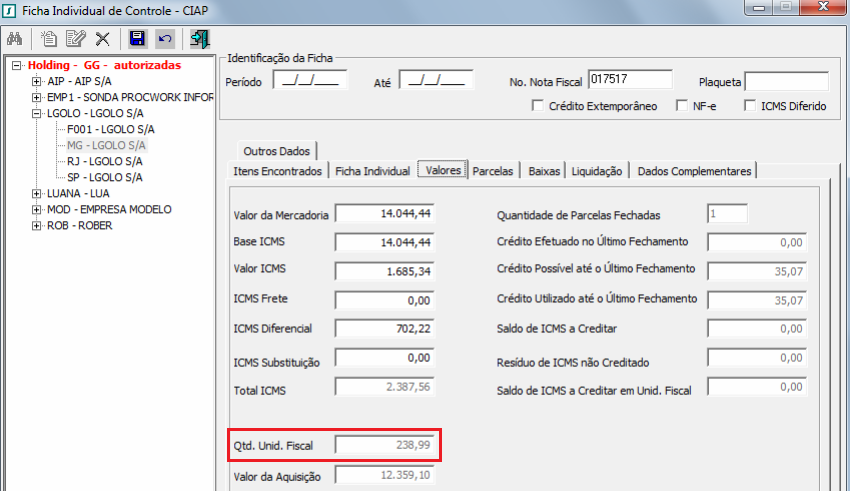
Task: Toggle the NF-e checkbox
Action: point(683,105)
